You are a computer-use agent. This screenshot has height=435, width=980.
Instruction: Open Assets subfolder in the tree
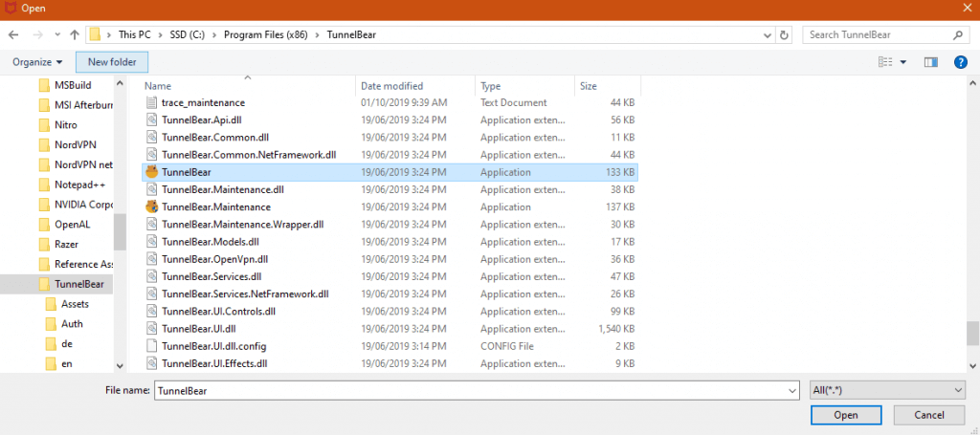coord(68,305)
